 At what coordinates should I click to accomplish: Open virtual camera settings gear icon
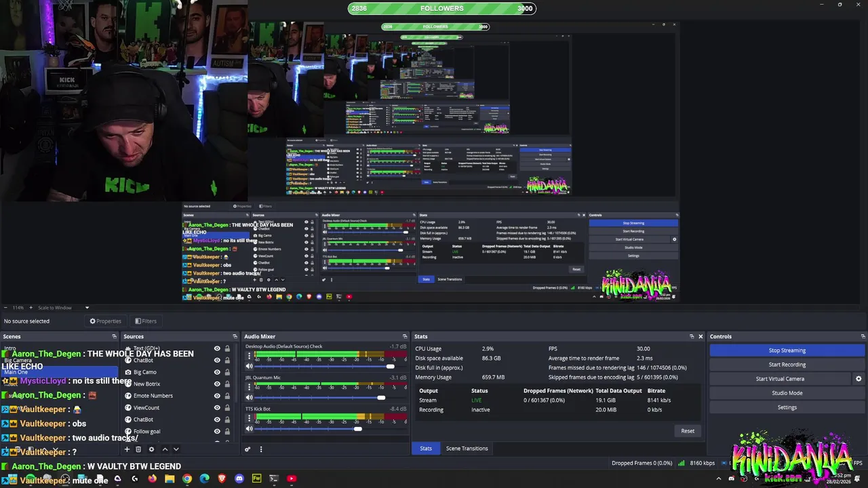point(859,379)
